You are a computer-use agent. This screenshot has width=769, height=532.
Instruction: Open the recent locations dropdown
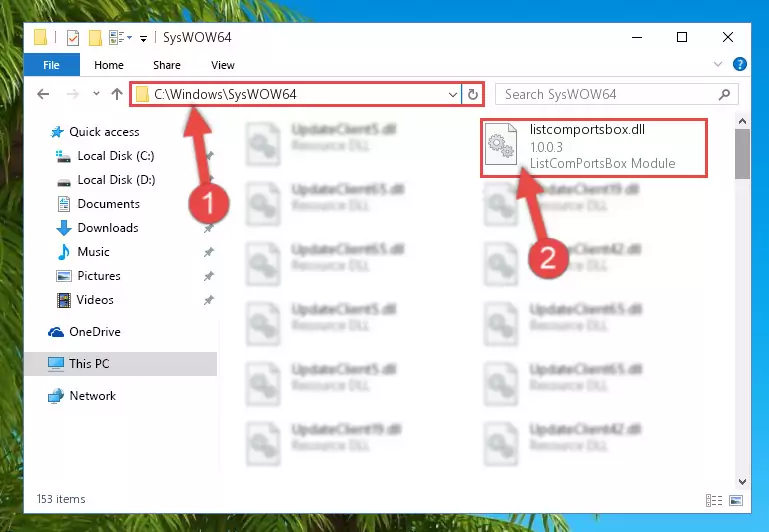(x=96, y=94)
